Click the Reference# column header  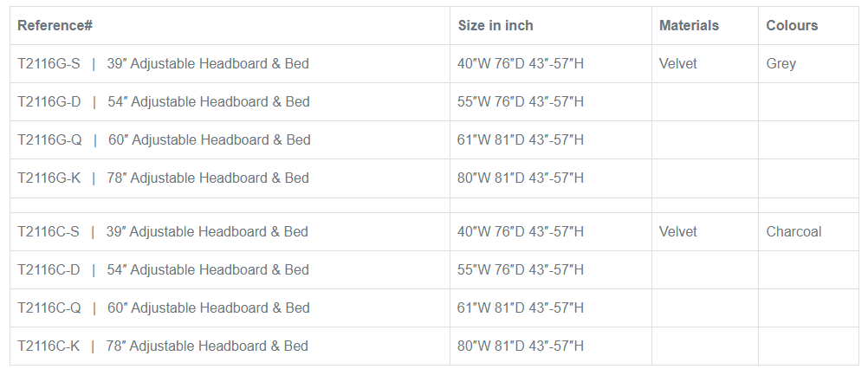click(x=55, y=25)
